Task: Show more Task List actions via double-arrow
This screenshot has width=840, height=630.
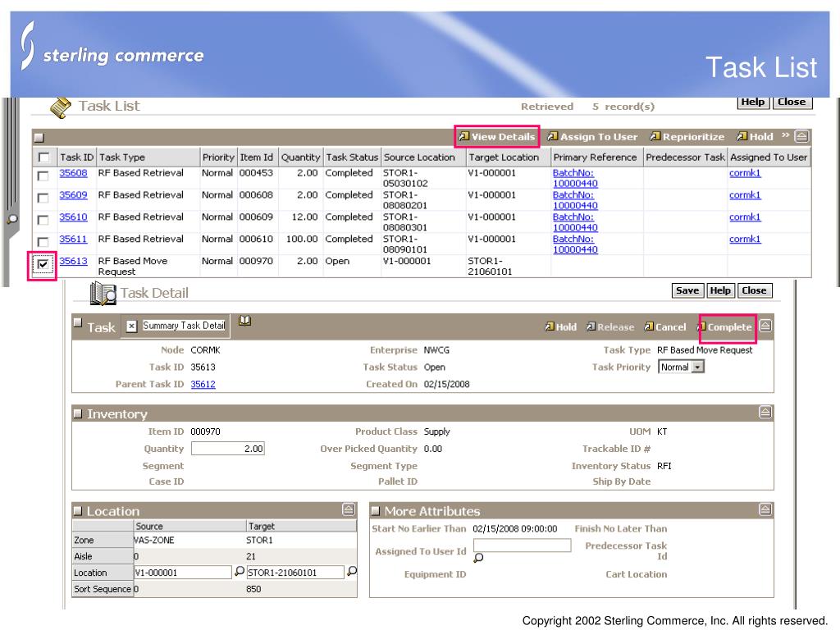Action: coord(785,135)
